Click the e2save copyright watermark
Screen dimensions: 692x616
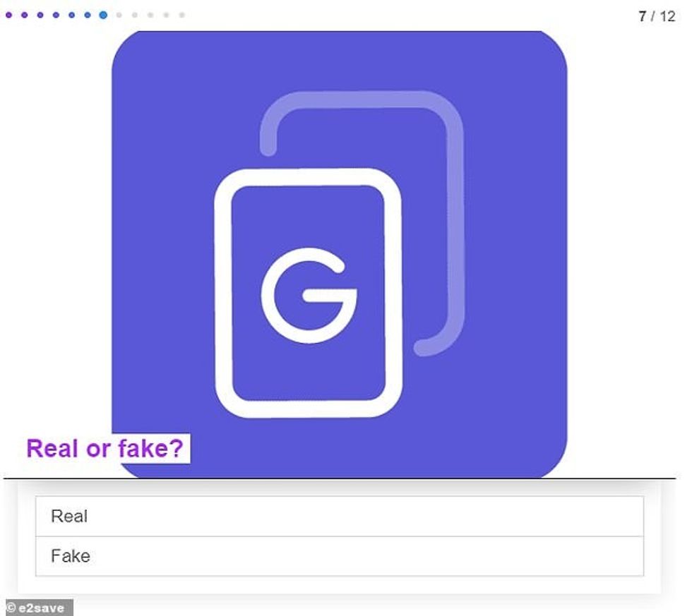tap(39, 608)
